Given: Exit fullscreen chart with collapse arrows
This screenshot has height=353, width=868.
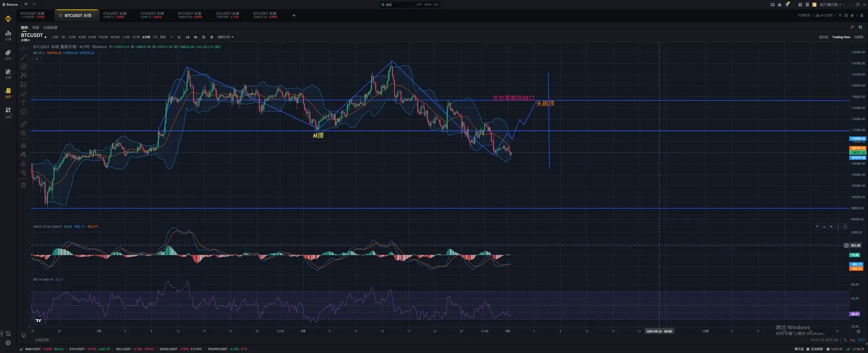Looking at the screenshot, I should (852, 27).
